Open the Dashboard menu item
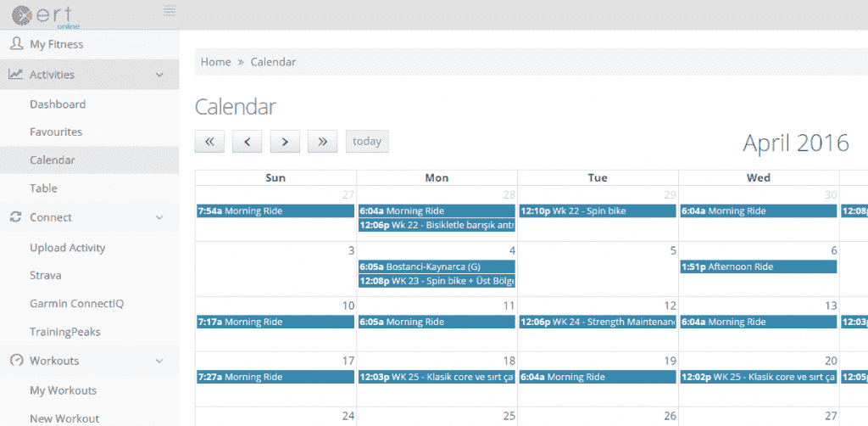The image size is (868, 426). tap(58, 104)
